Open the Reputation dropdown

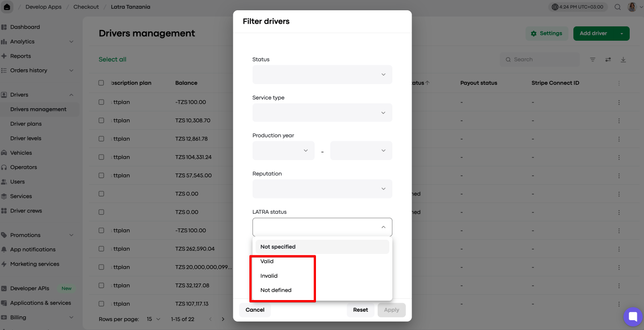tap(322, 189)
